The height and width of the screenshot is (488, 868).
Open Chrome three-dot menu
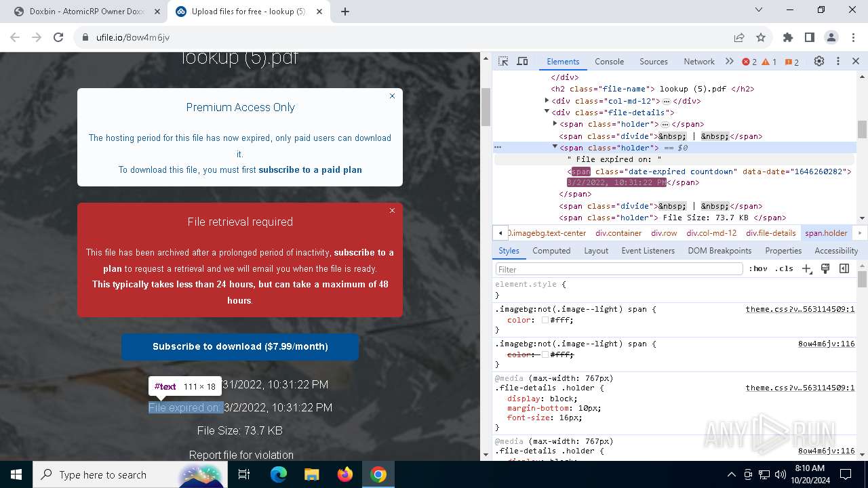point(853,37)
